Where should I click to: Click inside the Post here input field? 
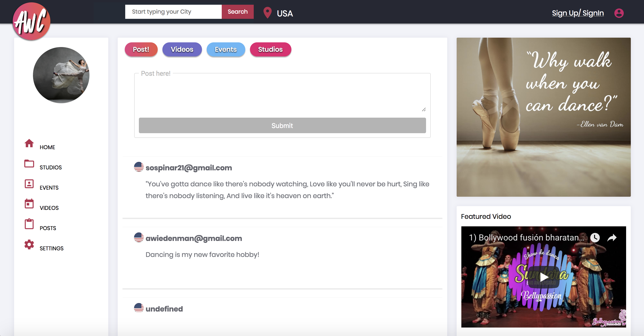point(282,91)
